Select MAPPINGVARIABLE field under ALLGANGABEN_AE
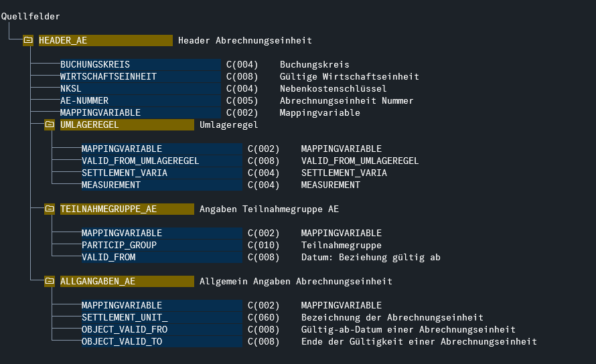 [x=161, y=306]
